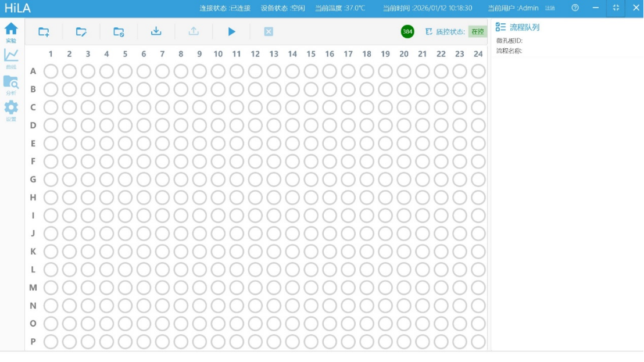This screenshot has height=362, width=644.
Task: Switch to the 曲线 curve view
Action: click(x=11, y=58)
